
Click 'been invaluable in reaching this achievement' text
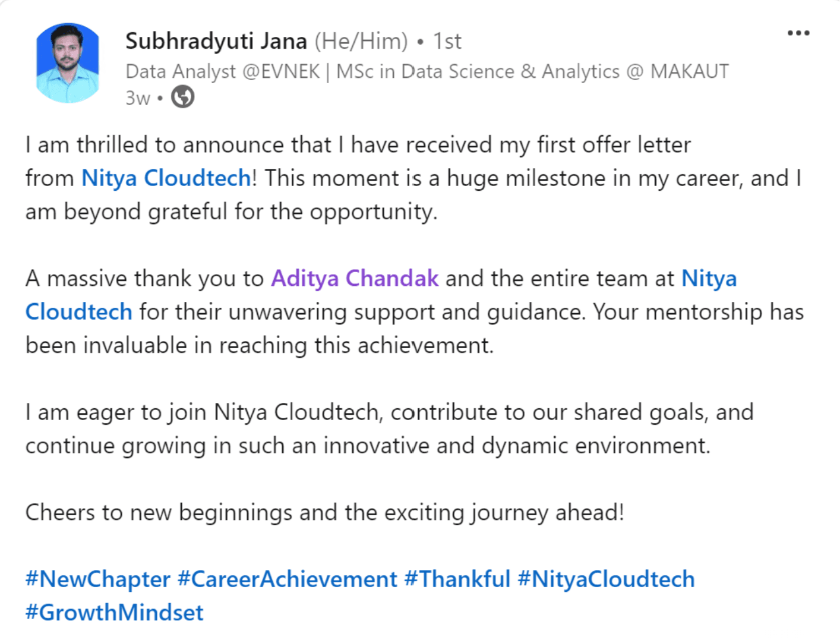point(259,345)
